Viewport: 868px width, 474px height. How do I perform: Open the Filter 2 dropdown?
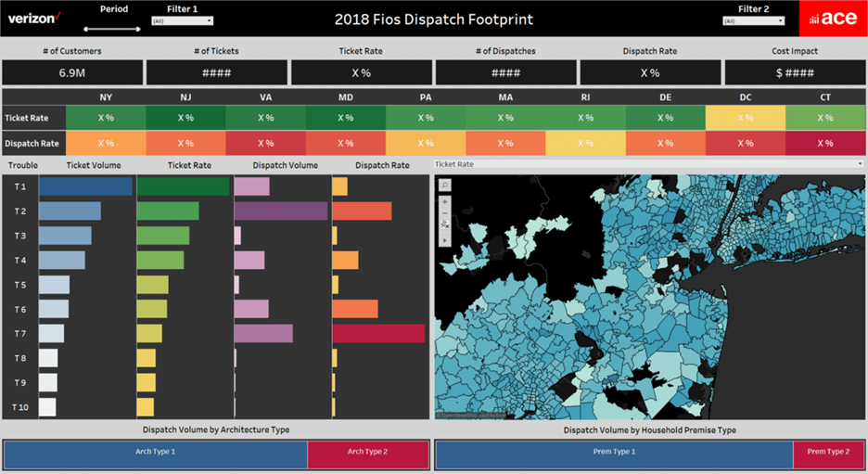(x=753, y=21)
